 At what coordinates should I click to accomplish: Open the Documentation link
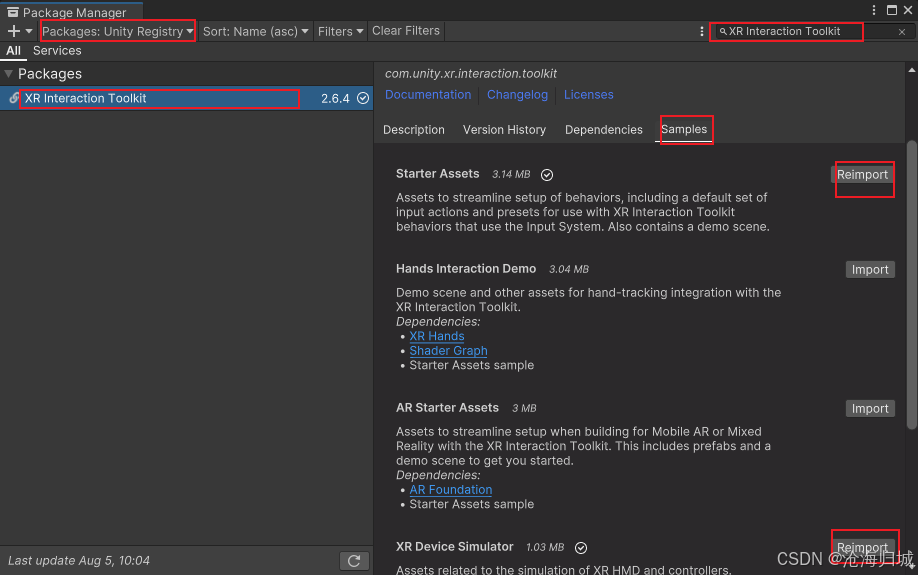[x=428, y=95]
